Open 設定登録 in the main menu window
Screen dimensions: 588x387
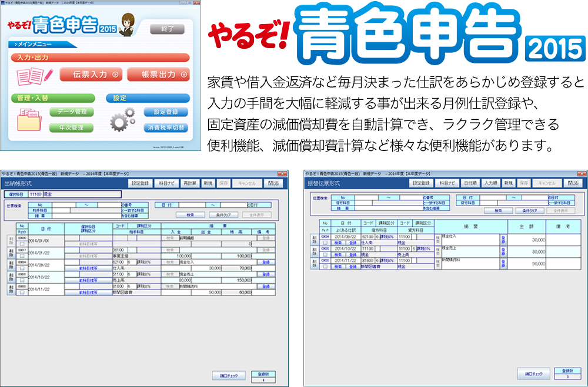click(166, 112)
